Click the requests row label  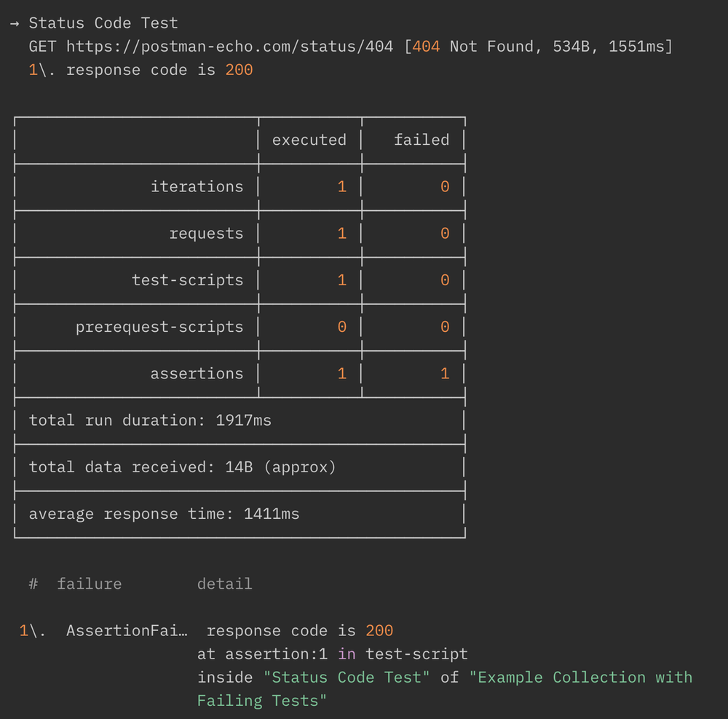[x=206, y=234]
